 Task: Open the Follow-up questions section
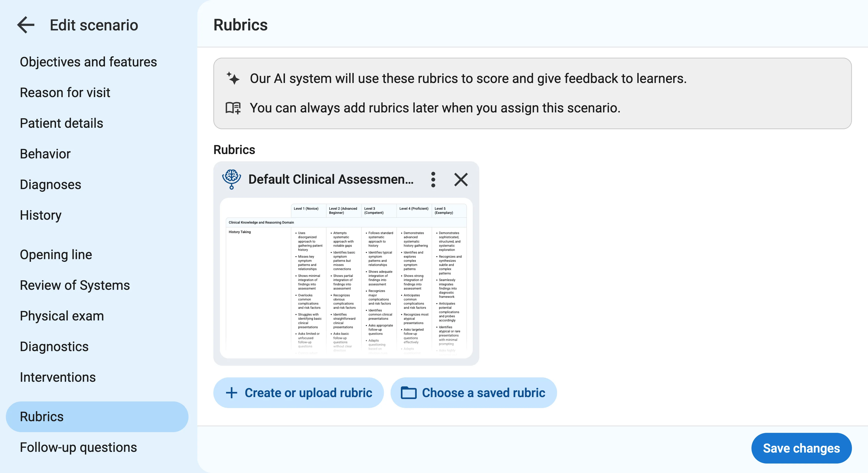pyautogui.click(x=78, y=447)
